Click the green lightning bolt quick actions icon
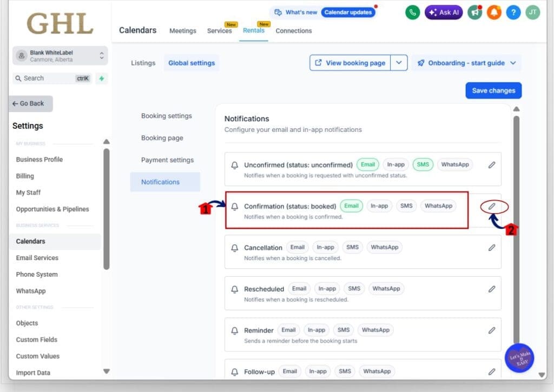The image size is (554, 392). (102, 78)
